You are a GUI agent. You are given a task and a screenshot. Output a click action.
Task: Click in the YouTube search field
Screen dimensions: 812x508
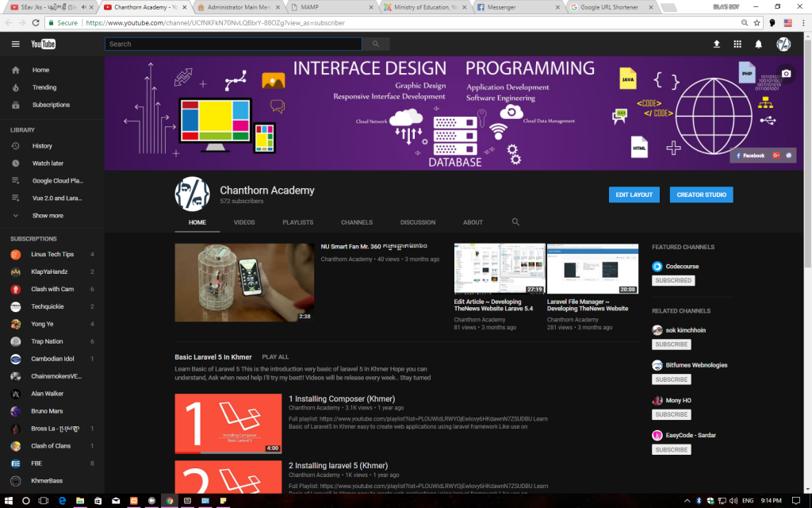point(232,44)
